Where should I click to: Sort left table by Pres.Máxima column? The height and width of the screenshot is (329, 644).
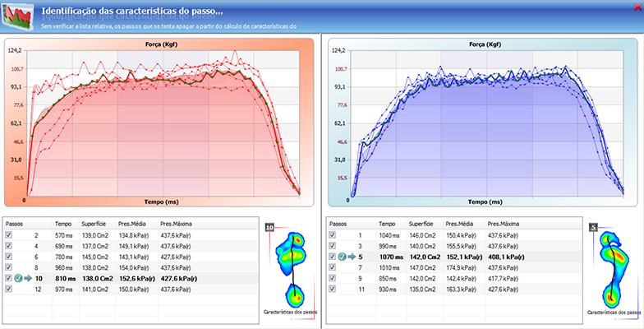point(177,223)
